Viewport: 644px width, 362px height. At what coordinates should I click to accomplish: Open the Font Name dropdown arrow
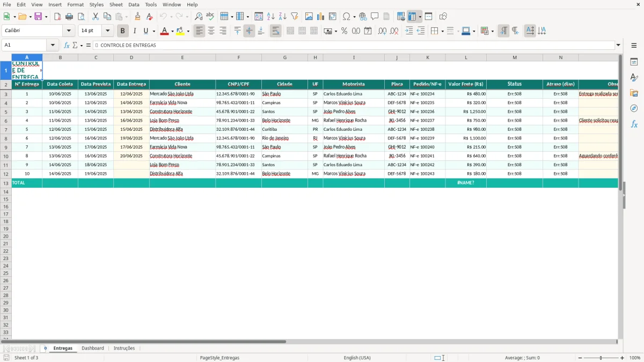(x=69, y=31)
